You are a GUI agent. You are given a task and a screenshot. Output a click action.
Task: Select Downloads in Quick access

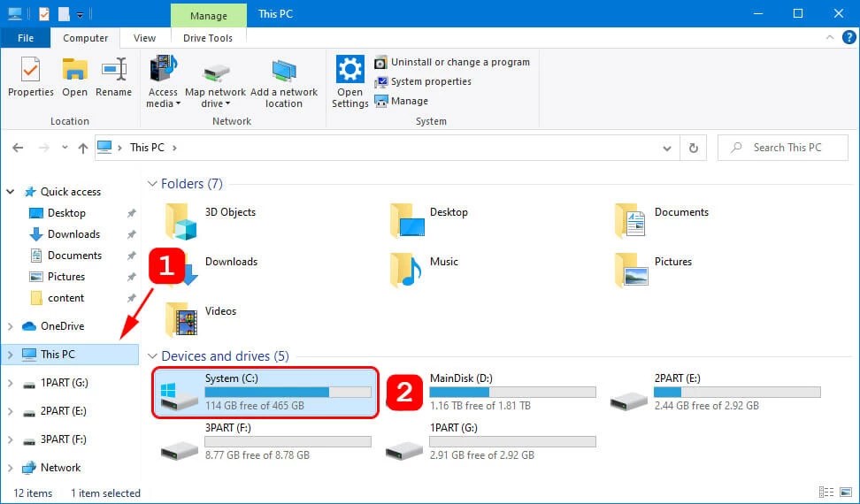tap(73, 234)
